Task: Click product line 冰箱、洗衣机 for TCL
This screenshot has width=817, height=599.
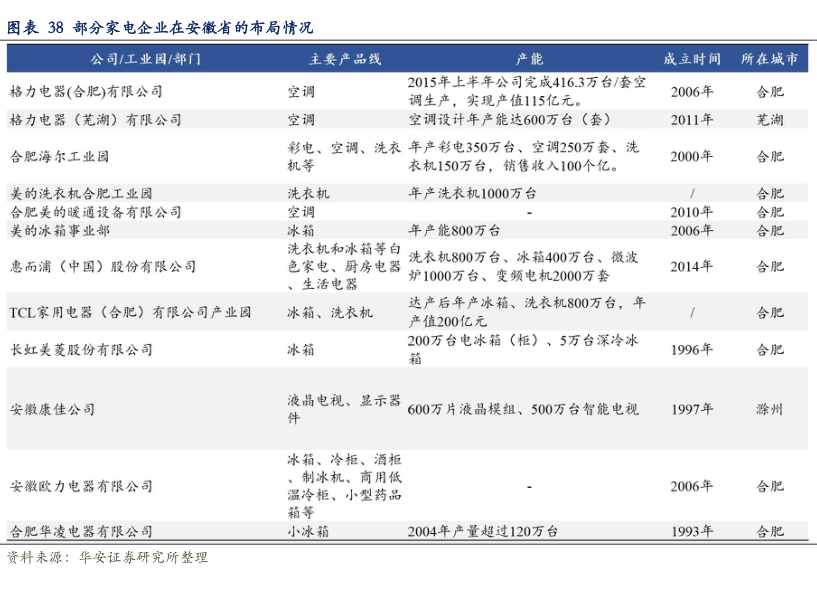Action: tap(330, 313)
